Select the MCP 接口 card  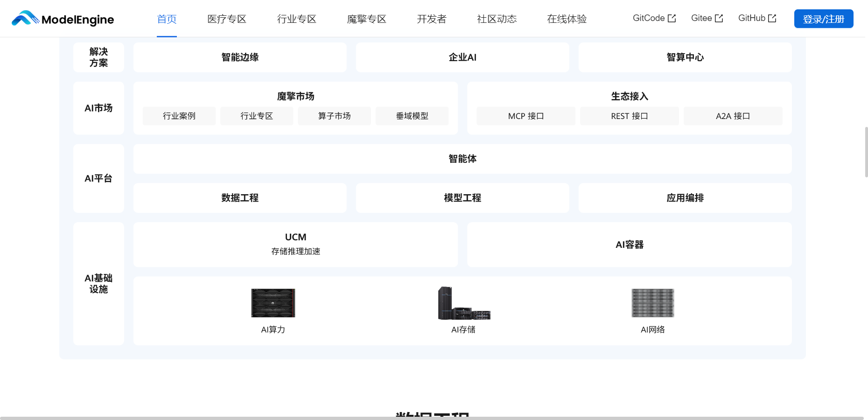tap(525, 116)
